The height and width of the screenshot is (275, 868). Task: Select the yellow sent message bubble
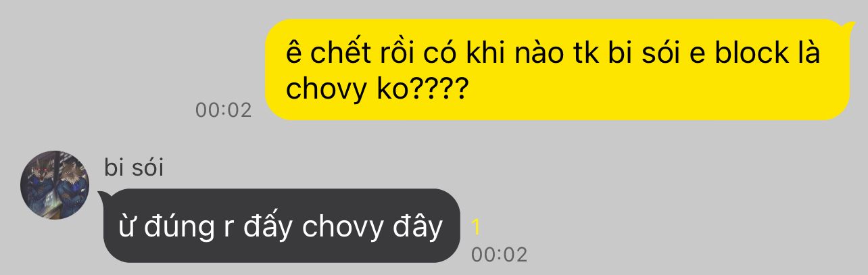[x=557, y=70]
